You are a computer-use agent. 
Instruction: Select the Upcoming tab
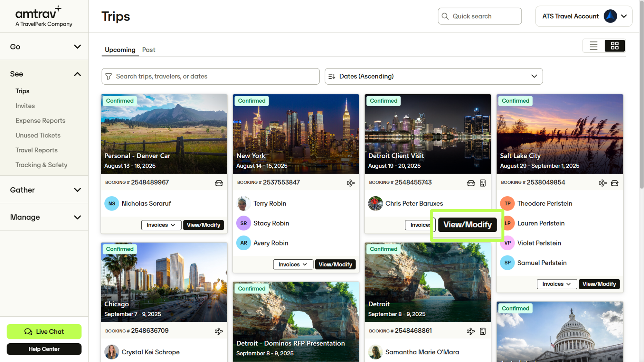coord(120,50)
